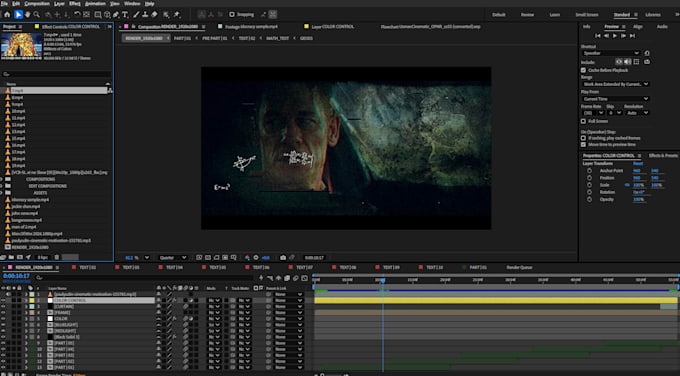The image size is (680, 376).
Task: Select the Zoom tool
Action: pyautogui.click(x=37, y=15)
